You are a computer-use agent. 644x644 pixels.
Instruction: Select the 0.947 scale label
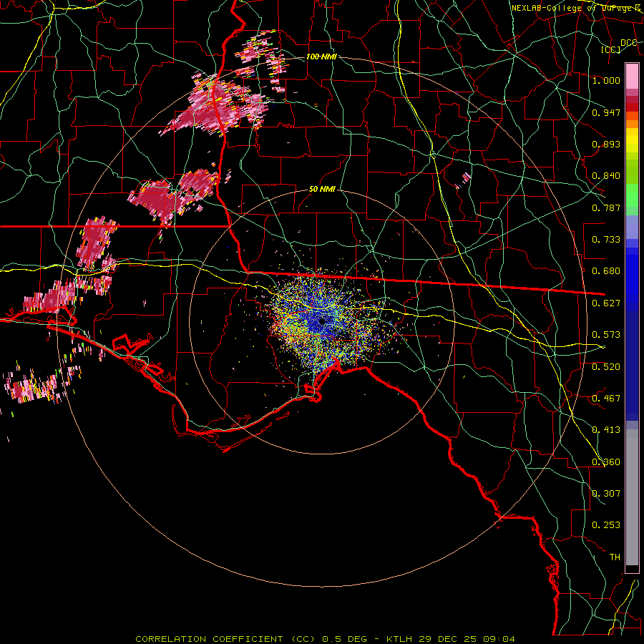(x=606, y=112)
